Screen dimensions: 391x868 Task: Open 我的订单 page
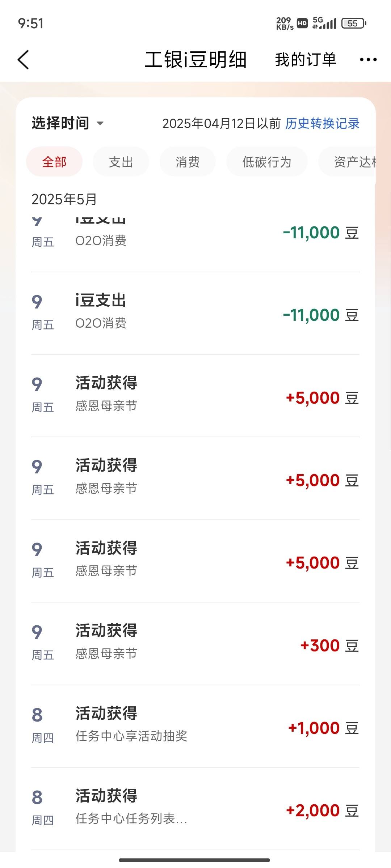click(306, 60)
